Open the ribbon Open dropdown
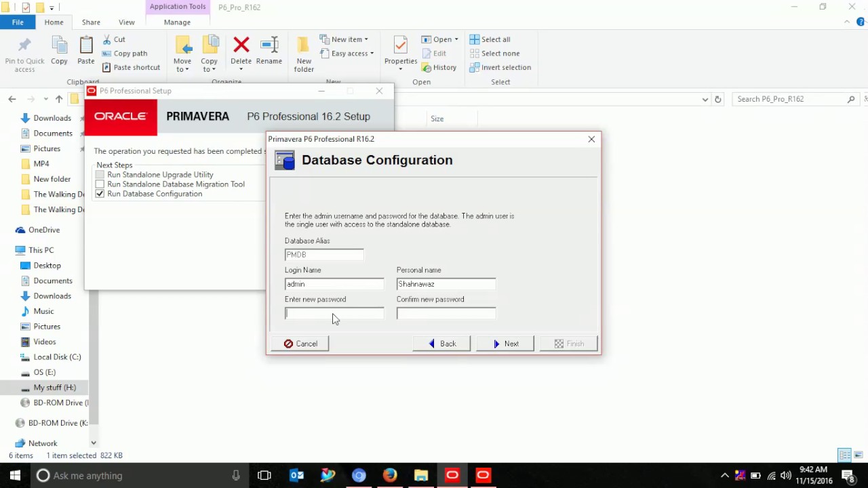The width and height of the screenshot is (868, 488). point(439,39)
